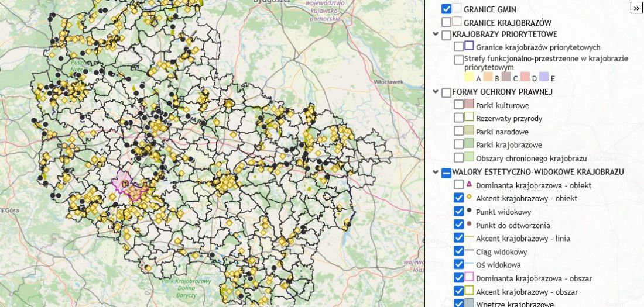This screenshot has height=307, width=644.
Task: Click the GRANICE GMIN label text
Action: (x=490, y=9)
